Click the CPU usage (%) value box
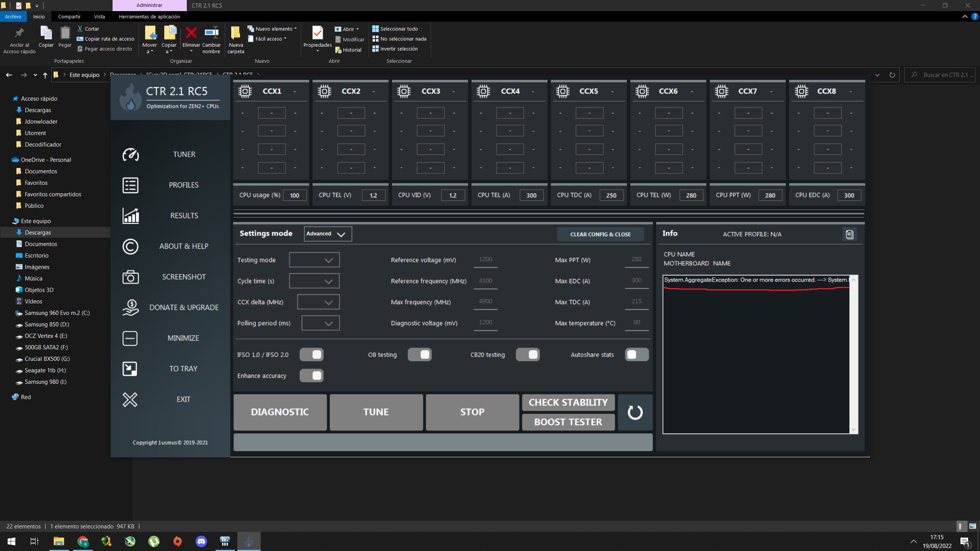 coord(295,195)
